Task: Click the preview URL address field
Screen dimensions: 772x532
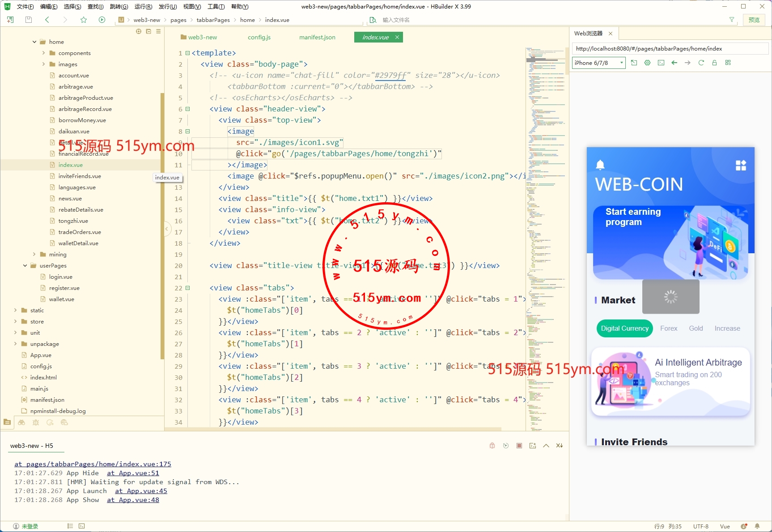Action: click(670, 49)
